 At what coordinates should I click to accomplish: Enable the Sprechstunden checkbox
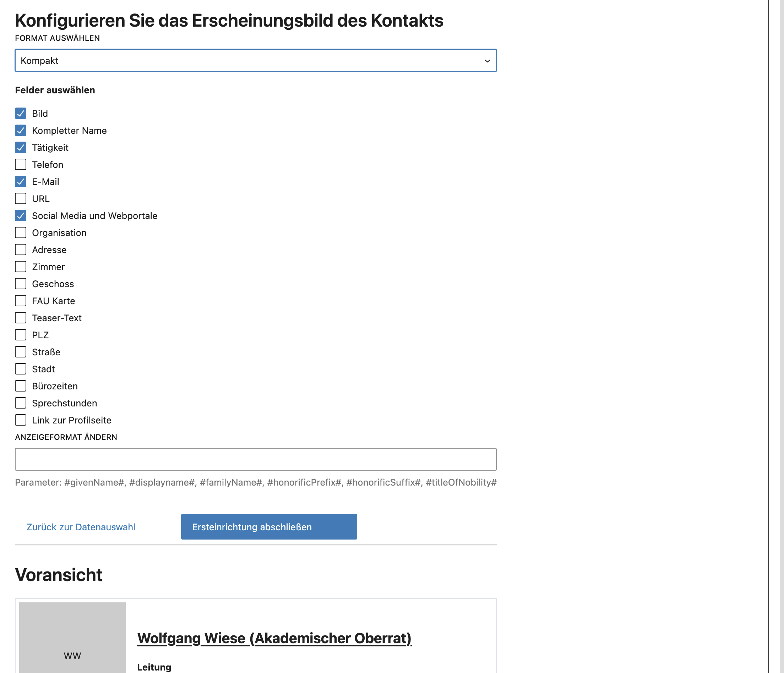pyautogui.click(x=21, y=403)
